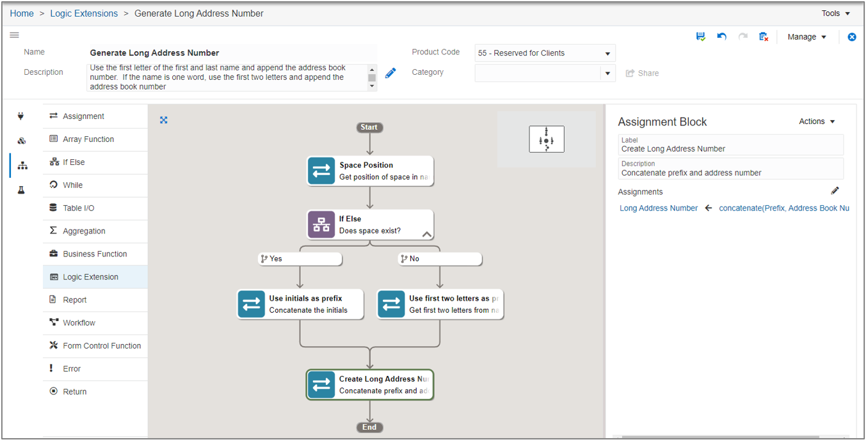This screenshot has width=868, height=440.
Task: Click the fit-to-screen expand icon on canvas
Action: pos(164,120)
